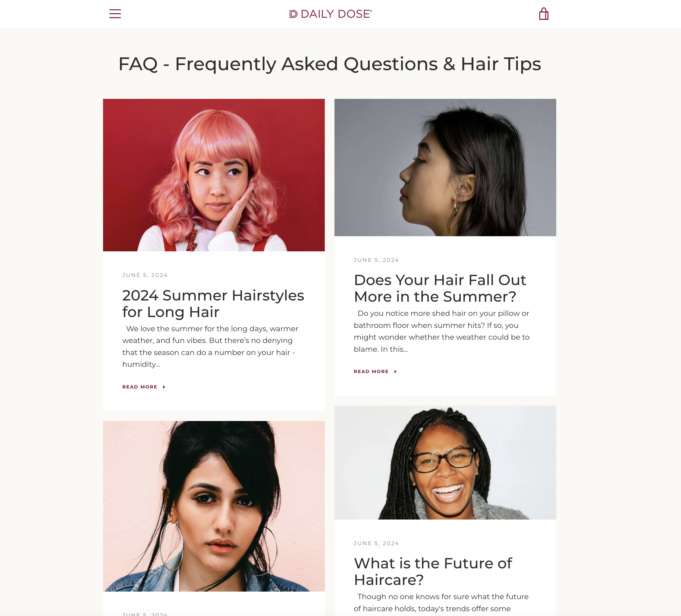The image size is (681, 616).
Task: Click the FAQ page heading
Action: [x=330, y=64]
